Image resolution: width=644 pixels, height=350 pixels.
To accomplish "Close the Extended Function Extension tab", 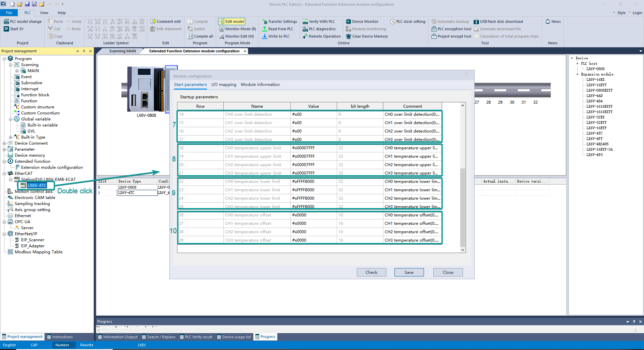I will pyautogui.click(x=245, y=51).
